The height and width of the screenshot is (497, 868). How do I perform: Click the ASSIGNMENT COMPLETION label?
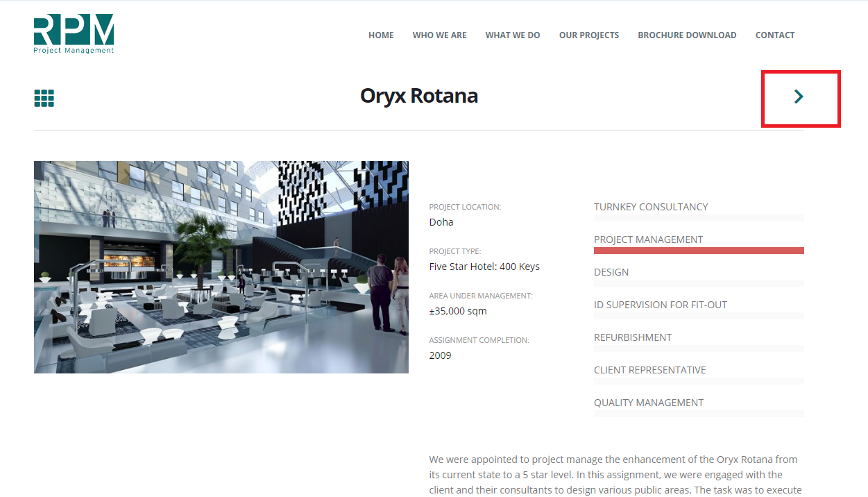tap(479, 340)
